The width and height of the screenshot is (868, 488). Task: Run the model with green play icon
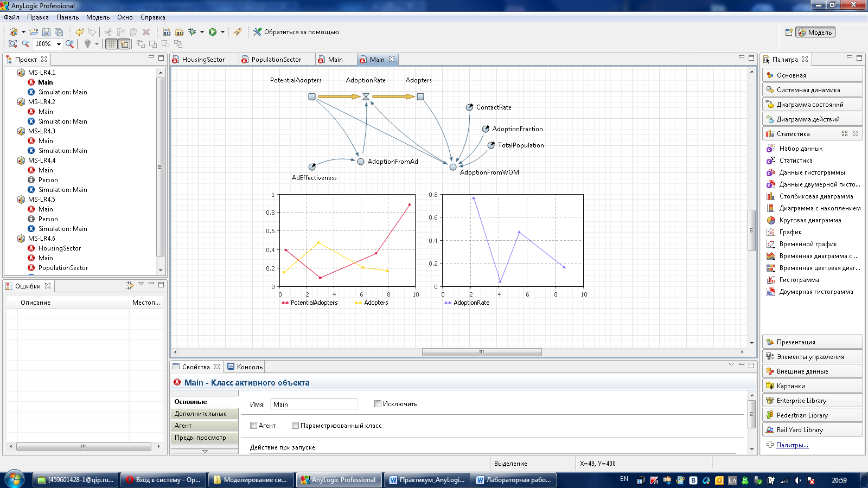[x=213, y=32]
